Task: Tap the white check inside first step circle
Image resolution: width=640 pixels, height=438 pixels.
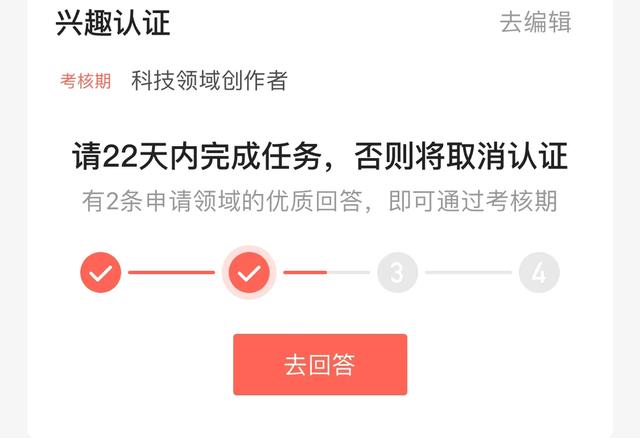Action: [100, 273]
